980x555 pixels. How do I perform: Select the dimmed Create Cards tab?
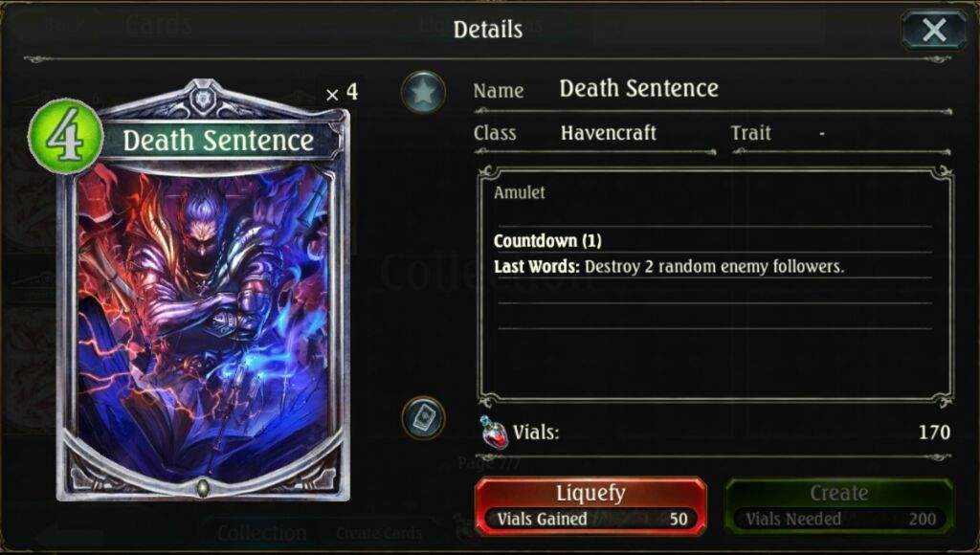pyautogui.click(x=379, y=533)
